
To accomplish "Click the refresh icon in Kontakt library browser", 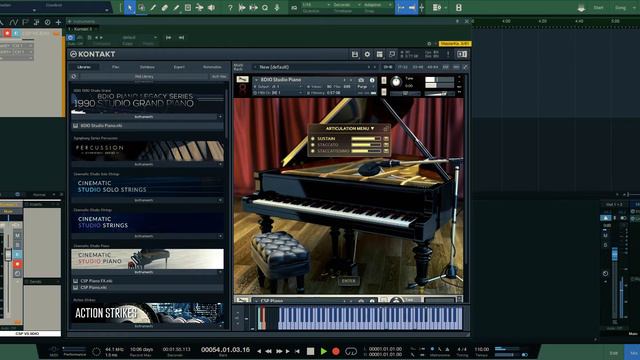I will (74, 76).
